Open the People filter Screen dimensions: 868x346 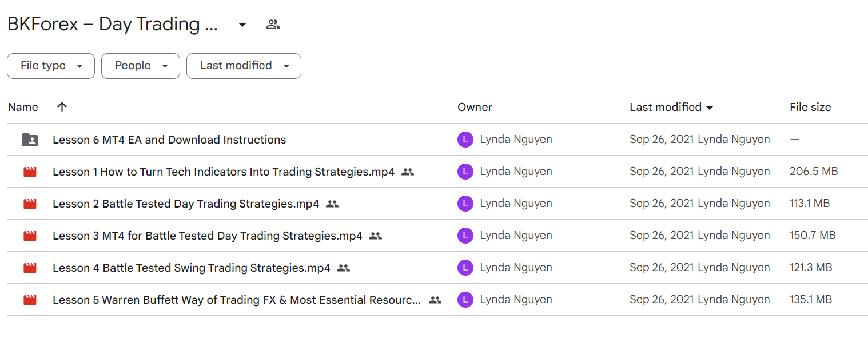click(x=141, y=66)
